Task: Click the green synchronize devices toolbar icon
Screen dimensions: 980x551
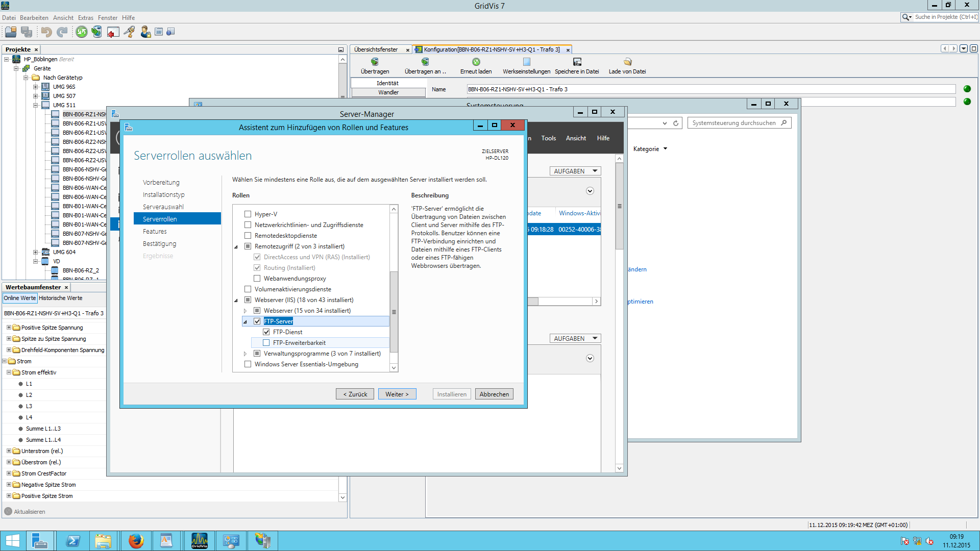Action: coord(82,32)
